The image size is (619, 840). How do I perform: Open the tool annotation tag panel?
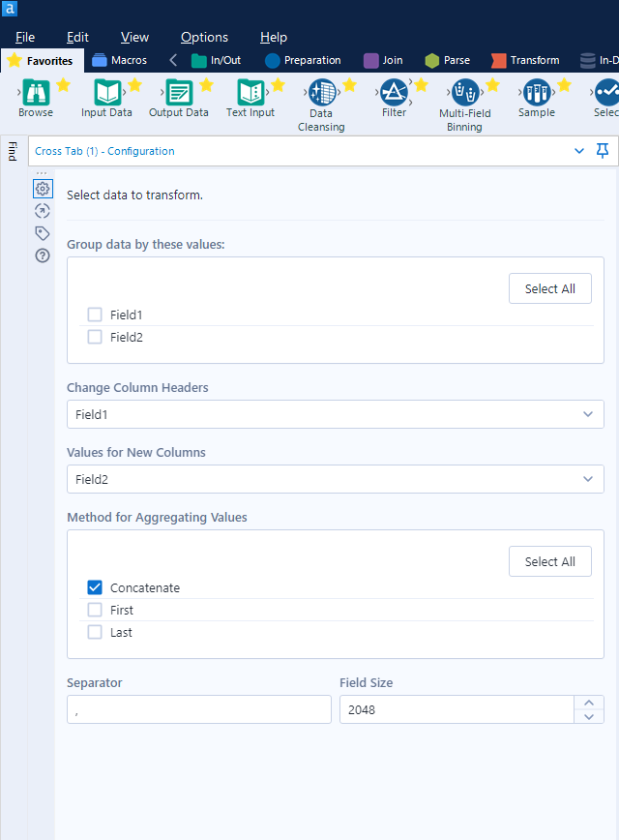(42, 233)
